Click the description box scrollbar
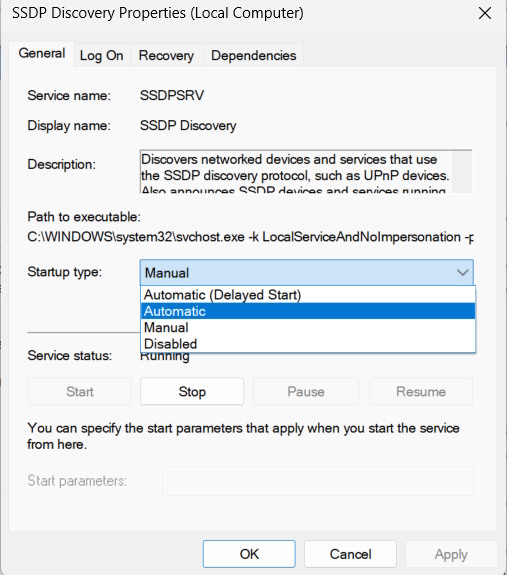The height and width of the screenshot is (575, 507). point(462,171)
